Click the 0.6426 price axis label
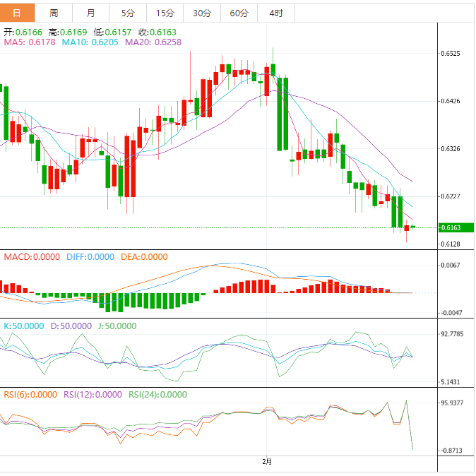 [x=451, y=101]
